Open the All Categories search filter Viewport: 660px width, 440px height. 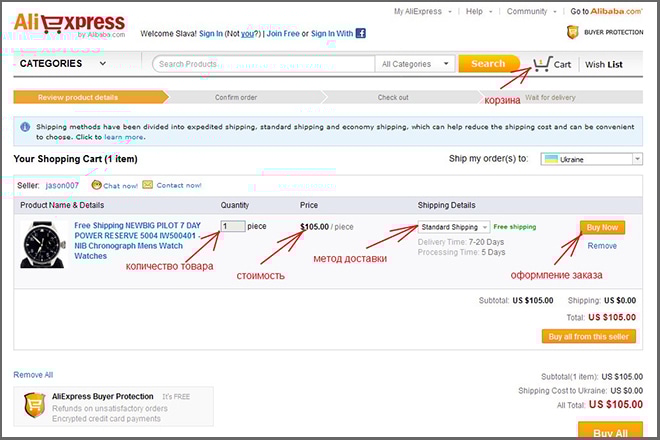tap(415, 64)
